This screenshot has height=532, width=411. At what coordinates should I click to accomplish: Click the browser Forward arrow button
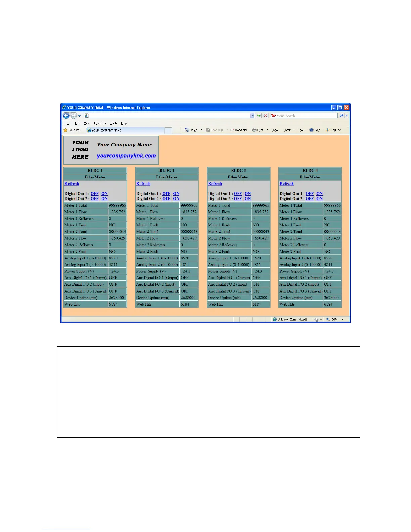(73, 116)
